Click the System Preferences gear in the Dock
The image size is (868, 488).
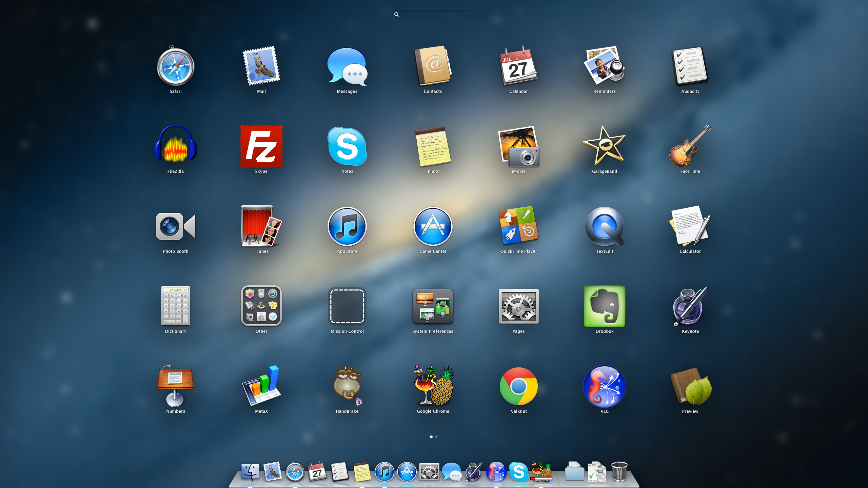[x=429, y=472]
